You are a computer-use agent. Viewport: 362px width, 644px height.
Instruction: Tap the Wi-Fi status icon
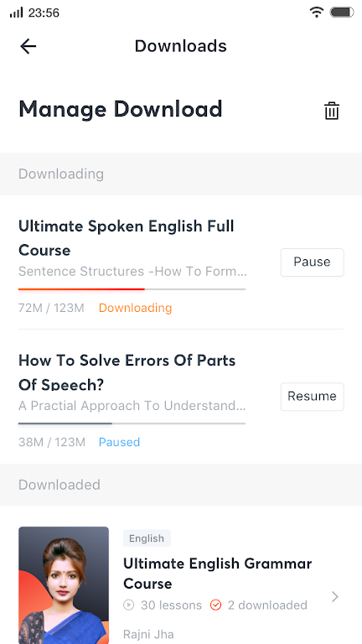pos(317,13)
